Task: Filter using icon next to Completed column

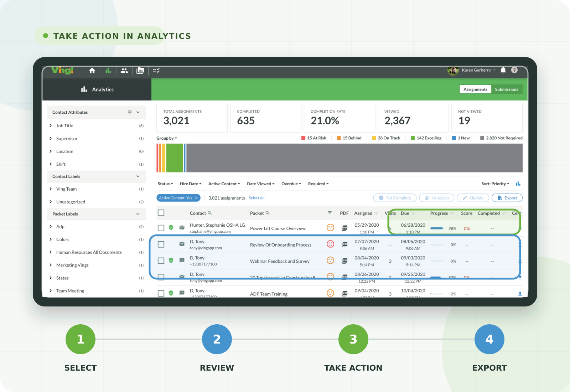Action: [504, 213]
